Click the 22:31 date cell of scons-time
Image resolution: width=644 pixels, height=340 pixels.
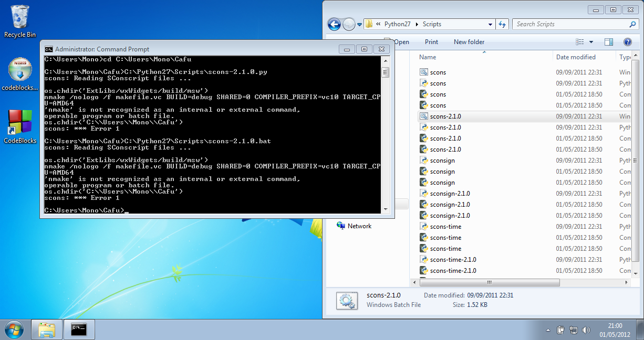tap(579, 227)
